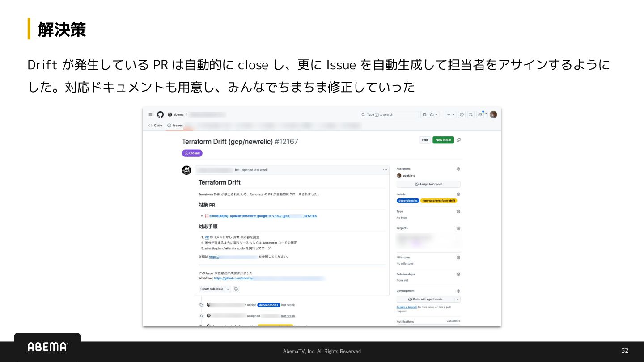Open the user profile avatar menu
644x362 pixels.
493,114
